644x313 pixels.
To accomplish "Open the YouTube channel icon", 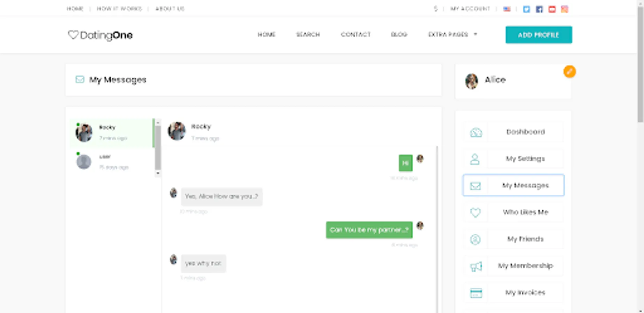I will (x=552, y=9).
